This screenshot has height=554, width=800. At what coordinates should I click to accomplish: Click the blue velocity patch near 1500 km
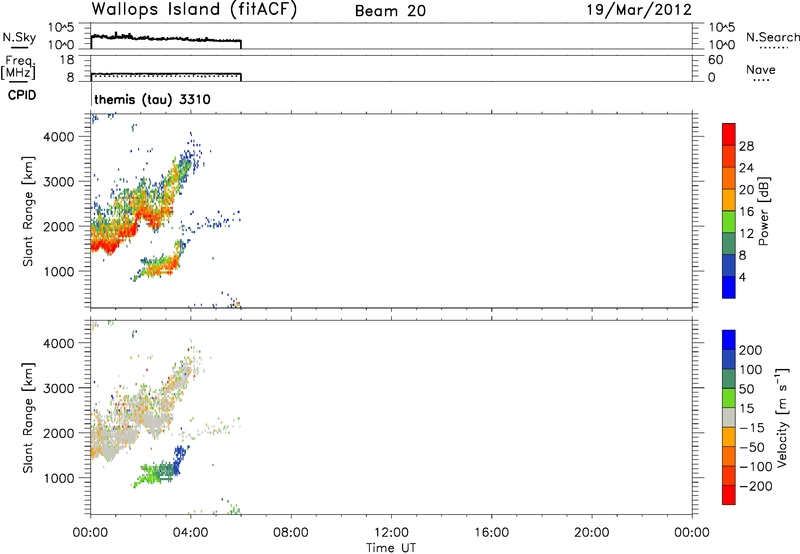click(180, 458)
